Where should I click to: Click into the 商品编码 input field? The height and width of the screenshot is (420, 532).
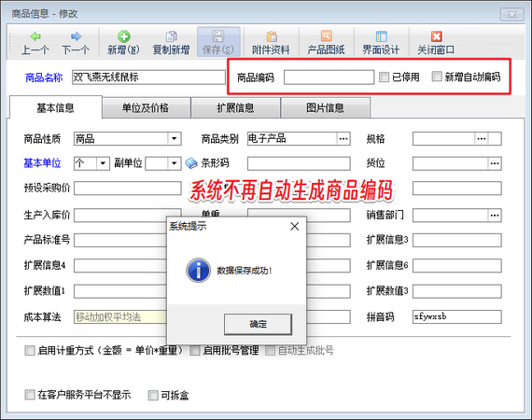click(329, 77)
